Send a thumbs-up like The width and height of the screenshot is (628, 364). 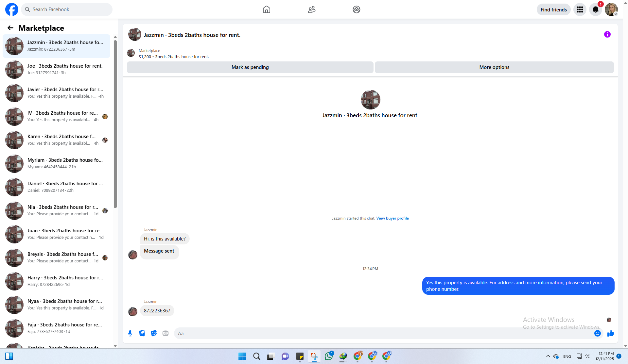610,333
